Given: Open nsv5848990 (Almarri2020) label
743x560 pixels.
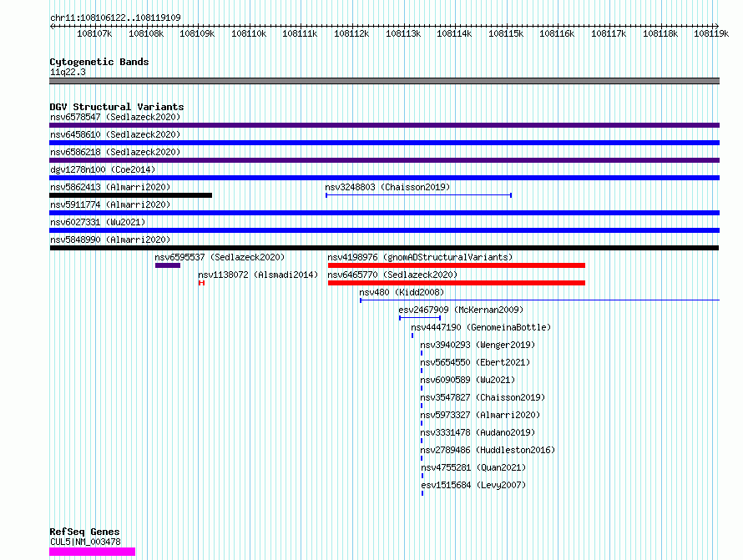Looking at the screenshot, I should point(110,240).
